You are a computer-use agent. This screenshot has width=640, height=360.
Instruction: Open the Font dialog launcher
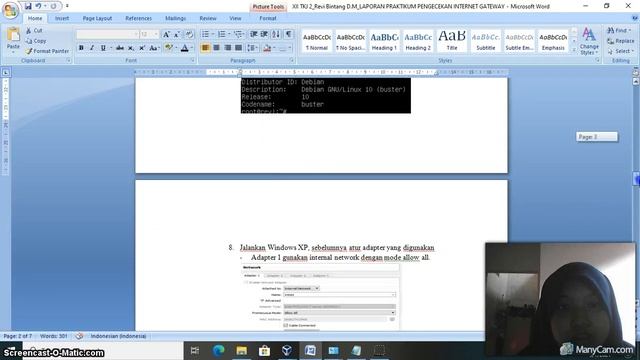tap(192, 60)
